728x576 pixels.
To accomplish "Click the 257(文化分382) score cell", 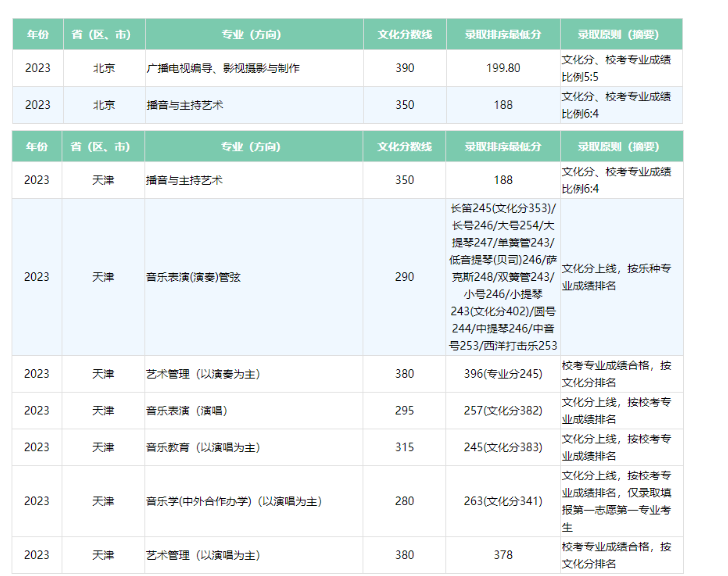I will (503, 411).
